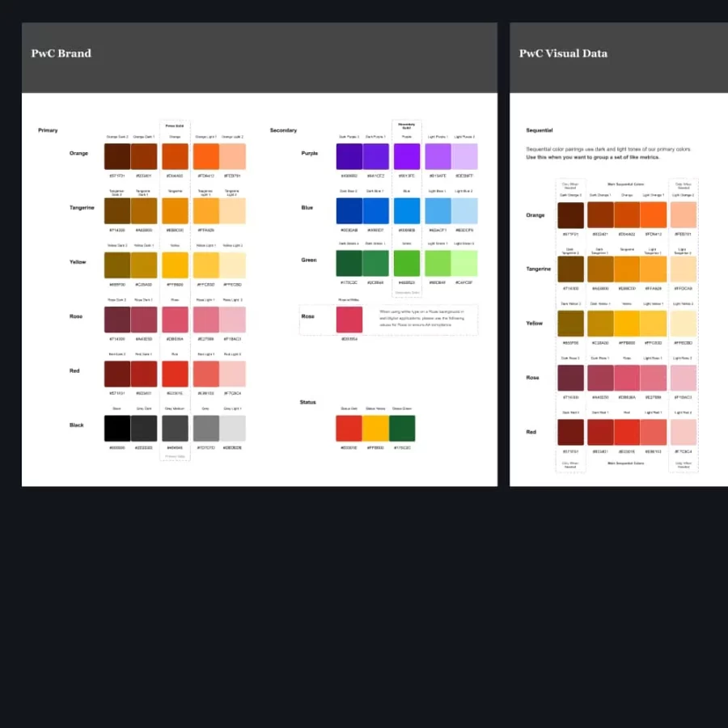Click the Rose w/ White swatch
The width and height of the screenshot is (728, 728).
click(349, 320)
